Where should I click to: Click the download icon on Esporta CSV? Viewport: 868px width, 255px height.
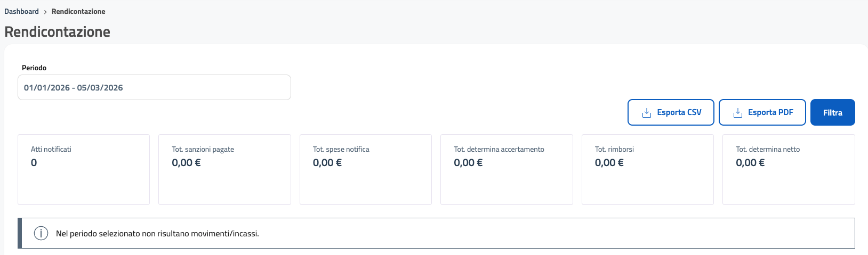(x=647, y=113)
